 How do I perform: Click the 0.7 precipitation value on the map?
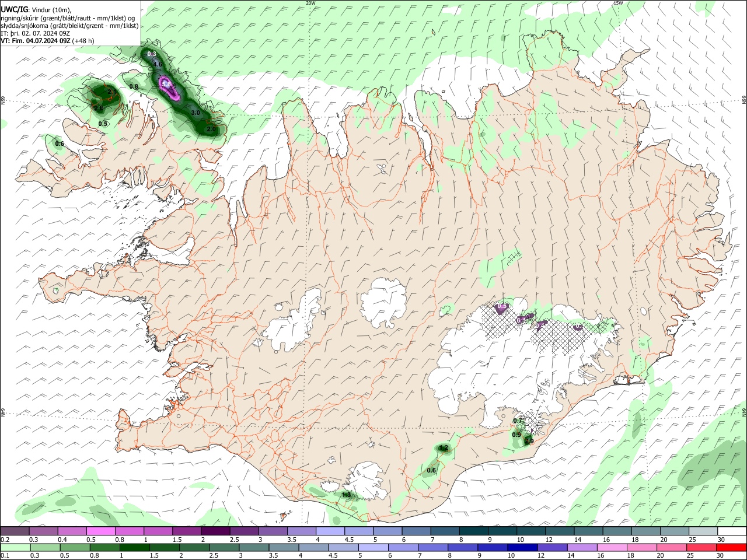518,421
